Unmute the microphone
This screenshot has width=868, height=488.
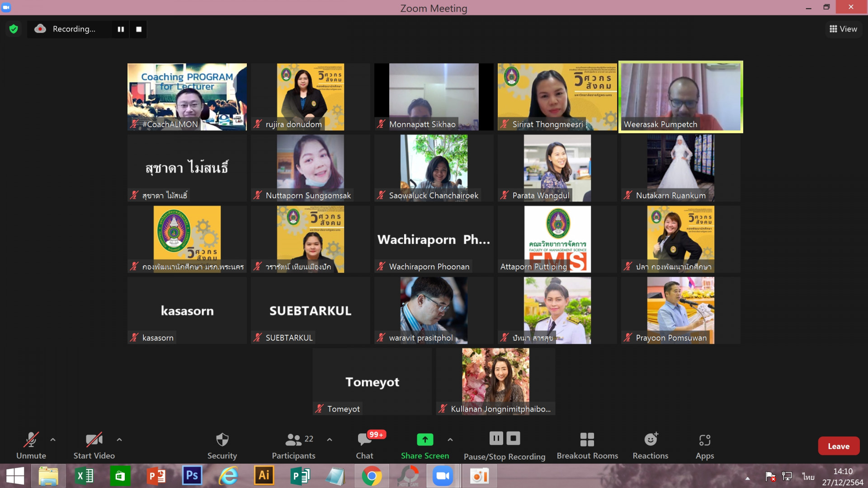[x=31, y=445]
